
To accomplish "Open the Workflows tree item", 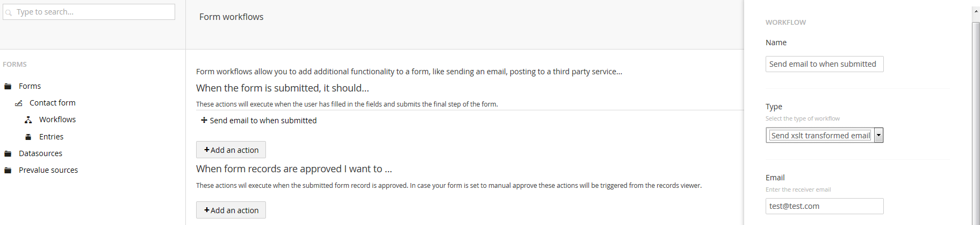I will coord(57,119).
